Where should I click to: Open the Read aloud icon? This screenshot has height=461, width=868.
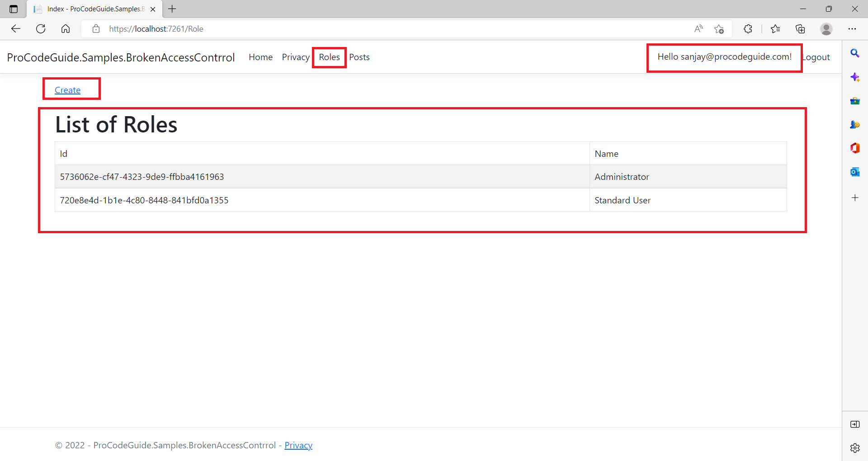(x=698, y=29)
